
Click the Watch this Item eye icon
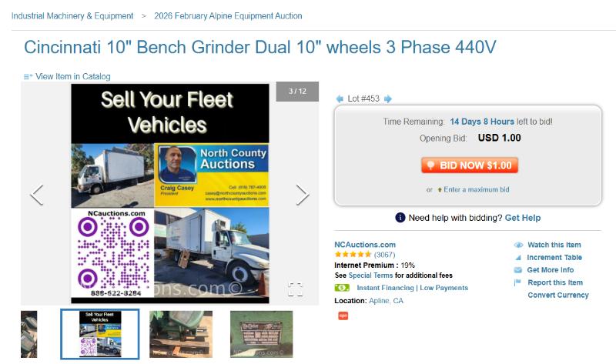pos(518,245)
